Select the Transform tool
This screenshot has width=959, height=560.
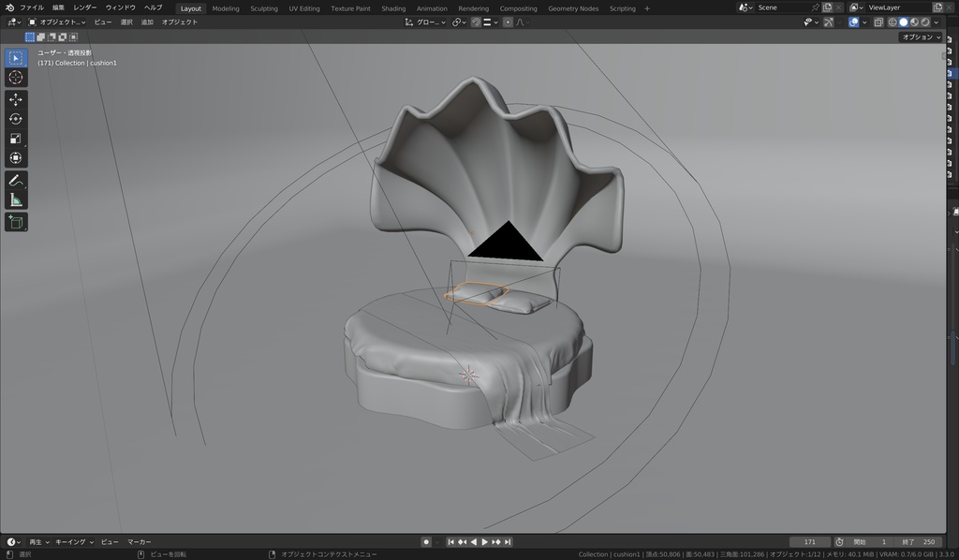coord(16,158)
